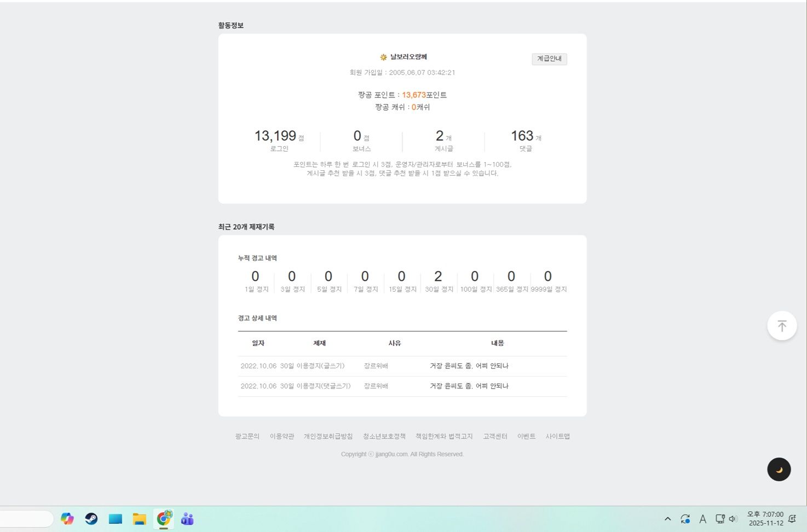Screen dimensions: 807x532
Task: Open the 계급안내 rank guide button
Action: tap(549, 59)
